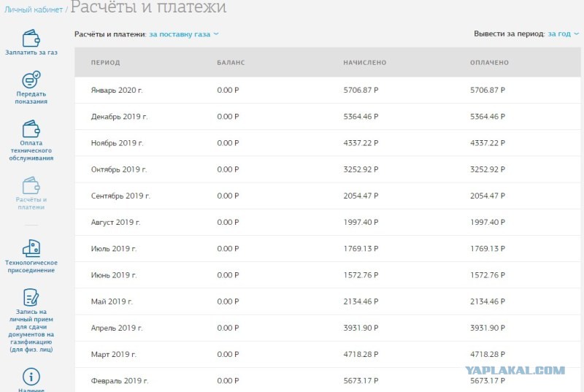Open the за год period dropdown
This screenshot has width=584, height=392.
[563, 34]
